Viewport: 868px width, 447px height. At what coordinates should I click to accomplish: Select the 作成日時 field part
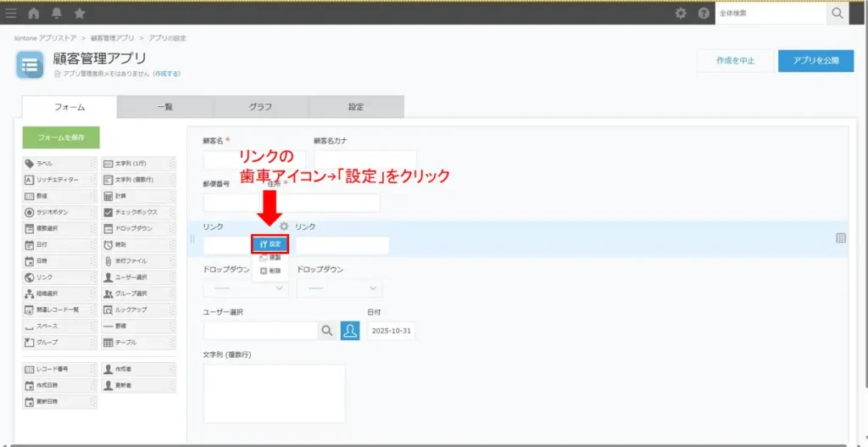pos(60,385)
